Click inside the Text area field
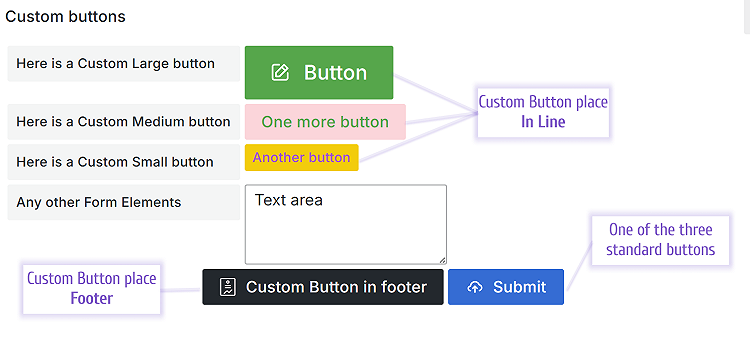750x364 pixels. pyautogui.click(x=346, y=224)
